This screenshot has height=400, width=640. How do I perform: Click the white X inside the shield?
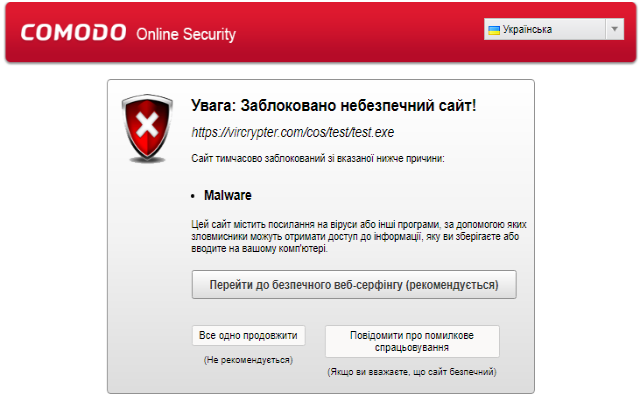147,124
